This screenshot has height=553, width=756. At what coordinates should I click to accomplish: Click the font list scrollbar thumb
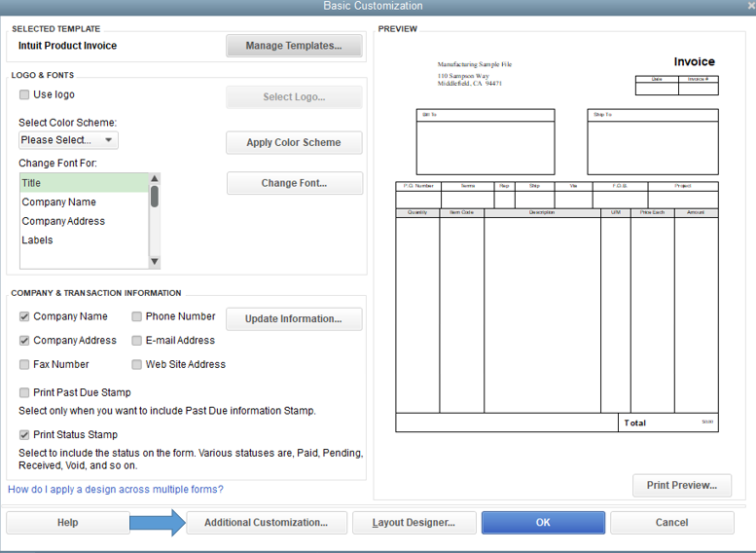coord(155,197)
